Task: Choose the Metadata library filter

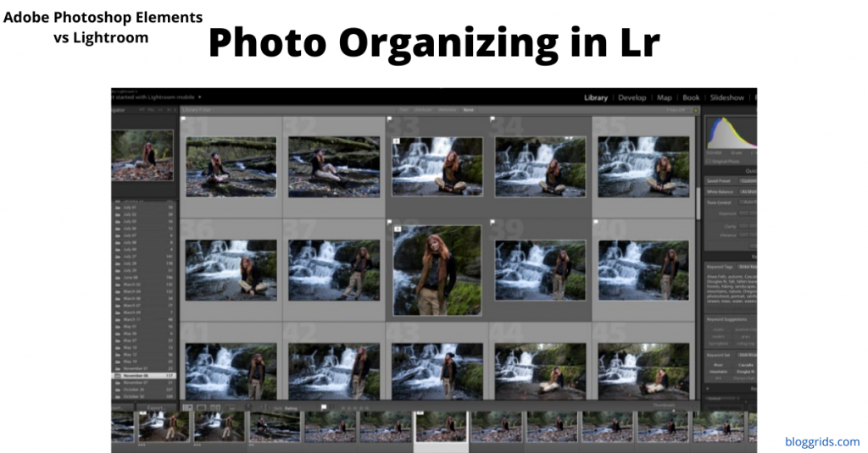Action: tap(448, 110)
